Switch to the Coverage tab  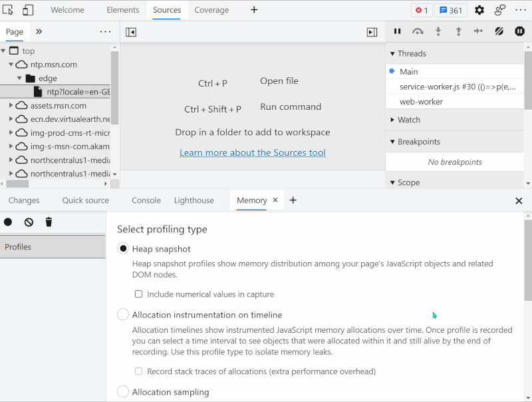[x=211, y=10]
